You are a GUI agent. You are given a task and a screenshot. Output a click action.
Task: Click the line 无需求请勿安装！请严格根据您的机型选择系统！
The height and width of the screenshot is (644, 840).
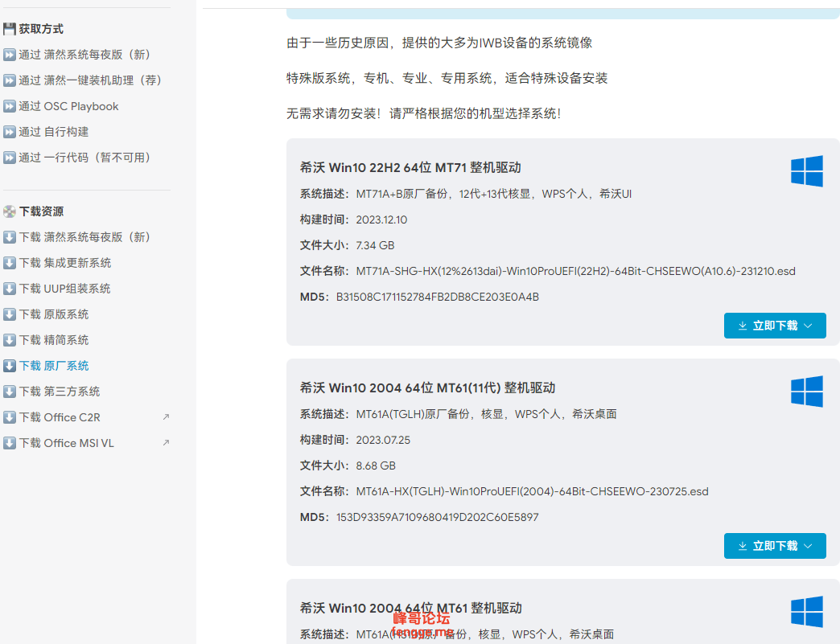tap(424, 113)
